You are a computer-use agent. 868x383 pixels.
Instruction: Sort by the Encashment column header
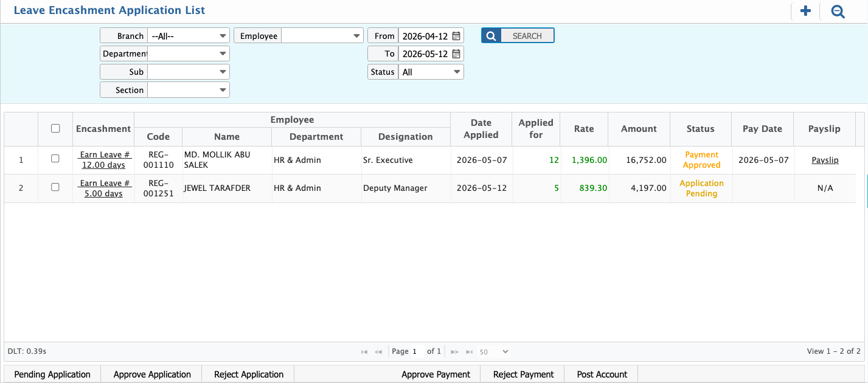103,129
